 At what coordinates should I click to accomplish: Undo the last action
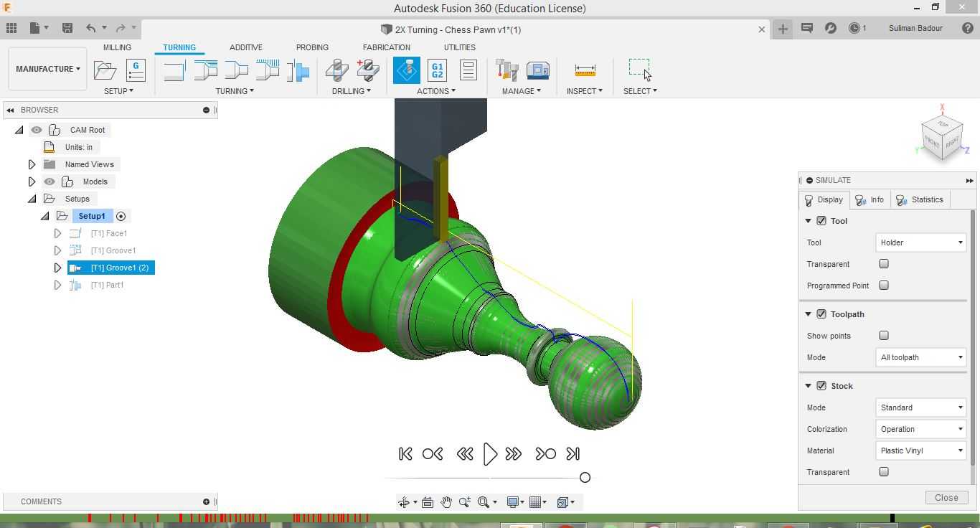coord(91,28)
